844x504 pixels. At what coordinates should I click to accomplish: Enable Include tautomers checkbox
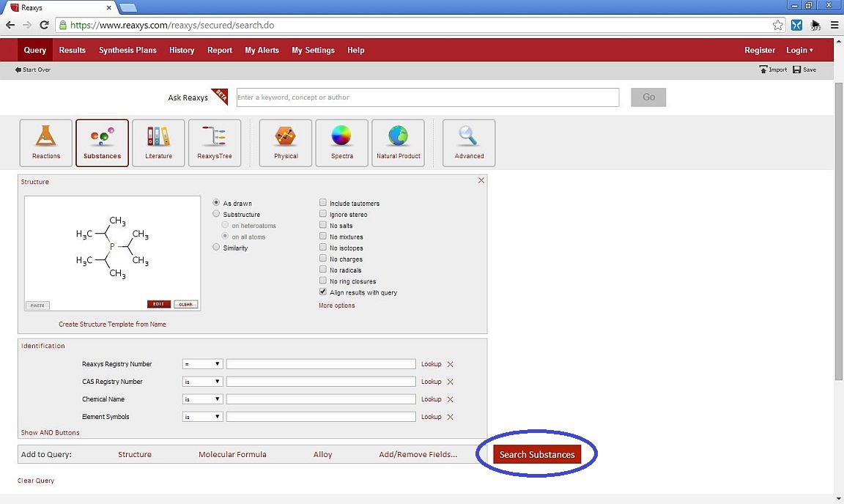(323, 202)
